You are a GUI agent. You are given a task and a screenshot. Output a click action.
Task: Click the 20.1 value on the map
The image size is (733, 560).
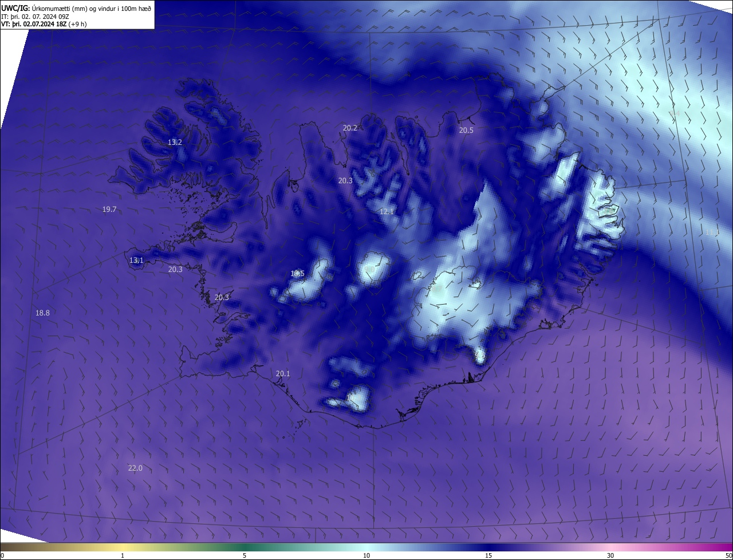click(x=283, y=373)
